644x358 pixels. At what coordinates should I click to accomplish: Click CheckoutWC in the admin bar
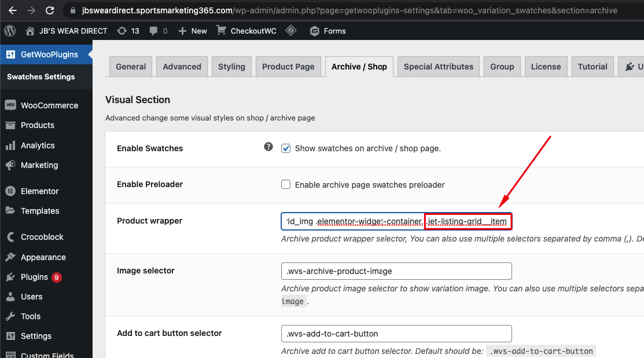click(x=253, y=31)
